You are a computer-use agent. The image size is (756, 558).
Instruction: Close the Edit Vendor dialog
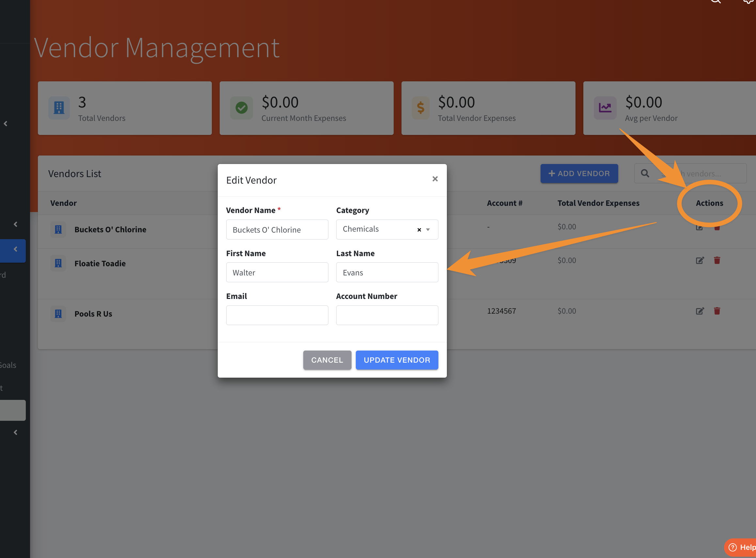435,179
